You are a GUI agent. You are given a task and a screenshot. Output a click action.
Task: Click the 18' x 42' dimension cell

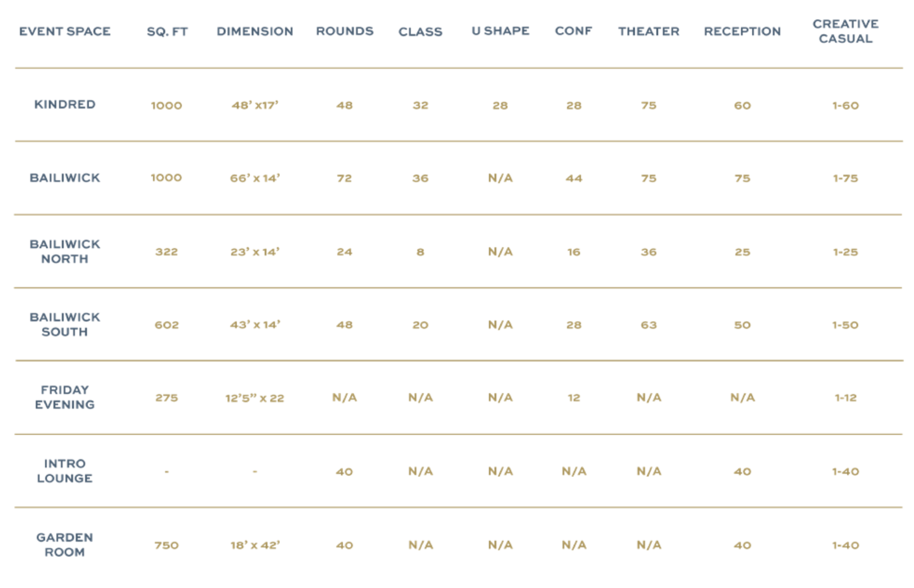click(x=255, y=545)
